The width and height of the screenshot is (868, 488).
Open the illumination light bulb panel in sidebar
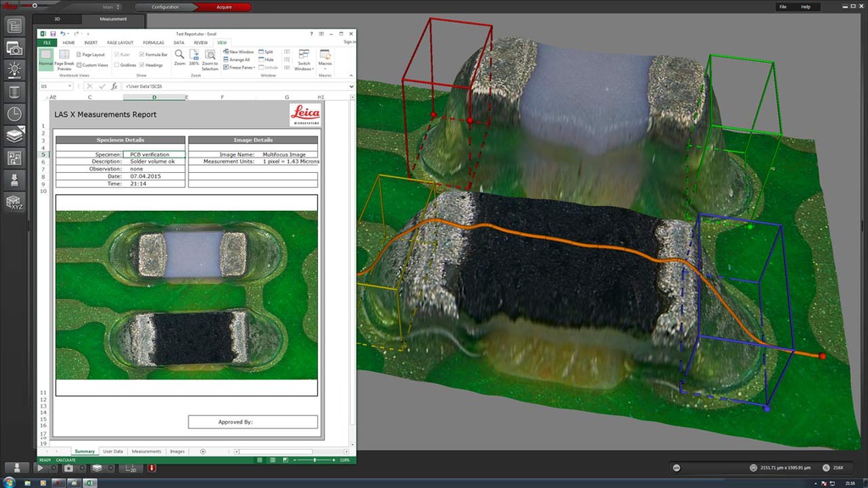pos(14,69)
